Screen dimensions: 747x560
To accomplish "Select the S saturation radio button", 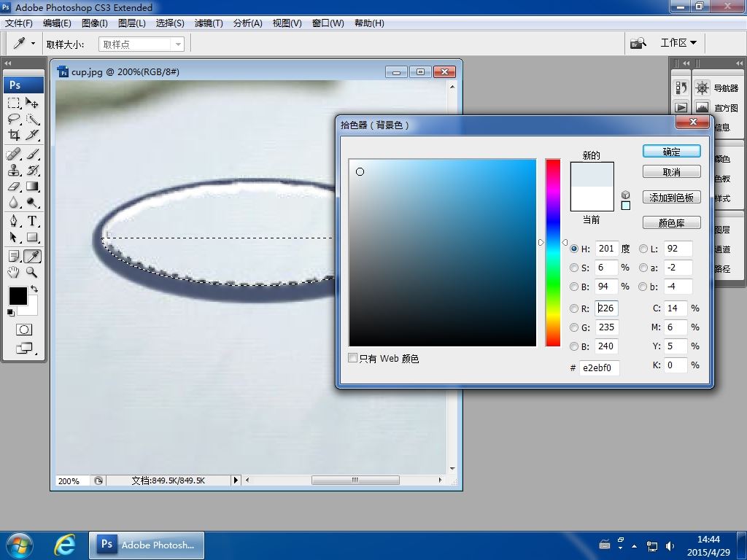I will [x=574, y=268].
